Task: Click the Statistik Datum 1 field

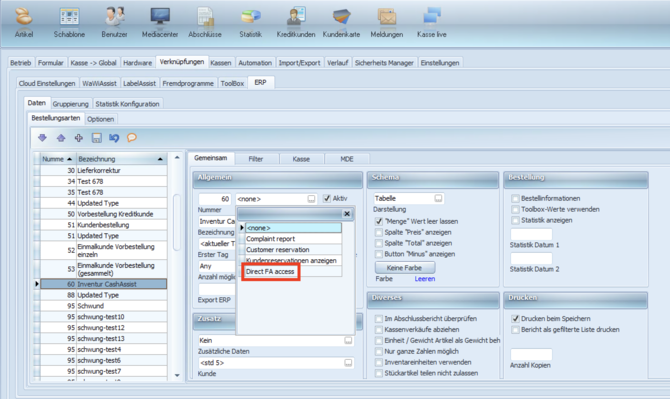Action: (531, 234)
